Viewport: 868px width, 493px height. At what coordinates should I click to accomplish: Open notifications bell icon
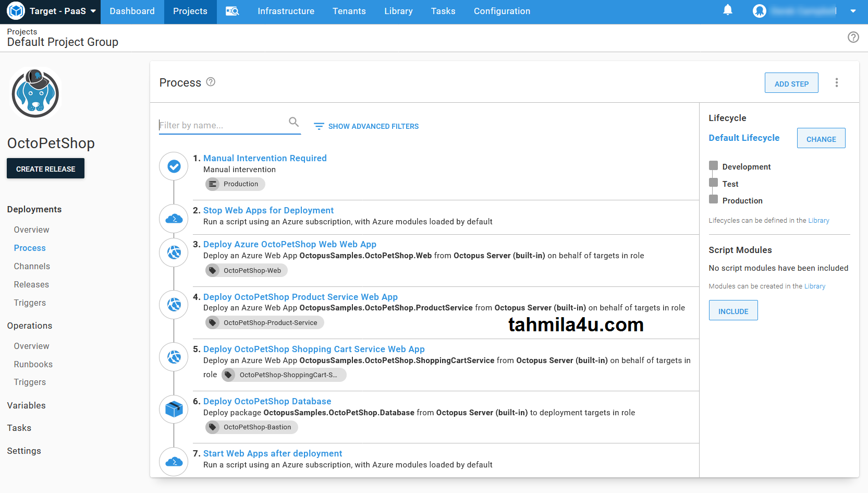pos(728,10)
